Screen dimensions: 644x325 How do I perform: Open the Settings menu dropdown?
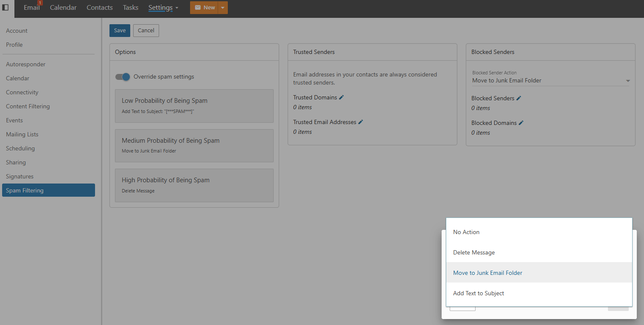coord(163,8)
